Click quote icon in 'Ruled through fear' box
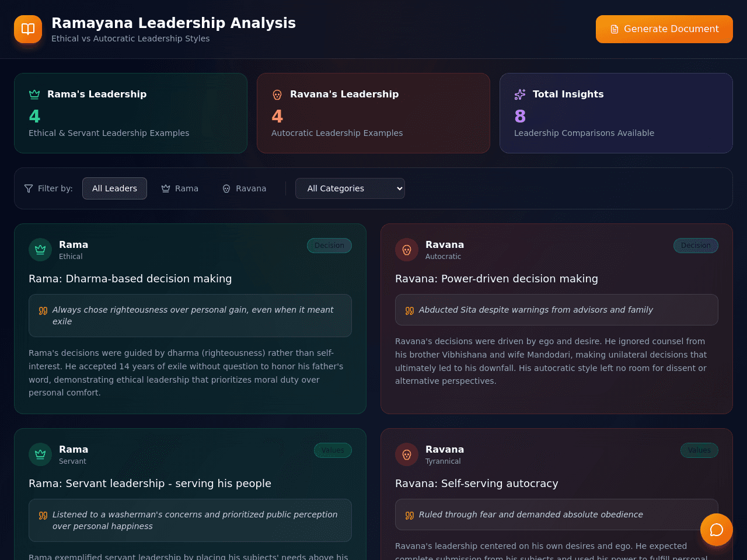 point(410,516)
